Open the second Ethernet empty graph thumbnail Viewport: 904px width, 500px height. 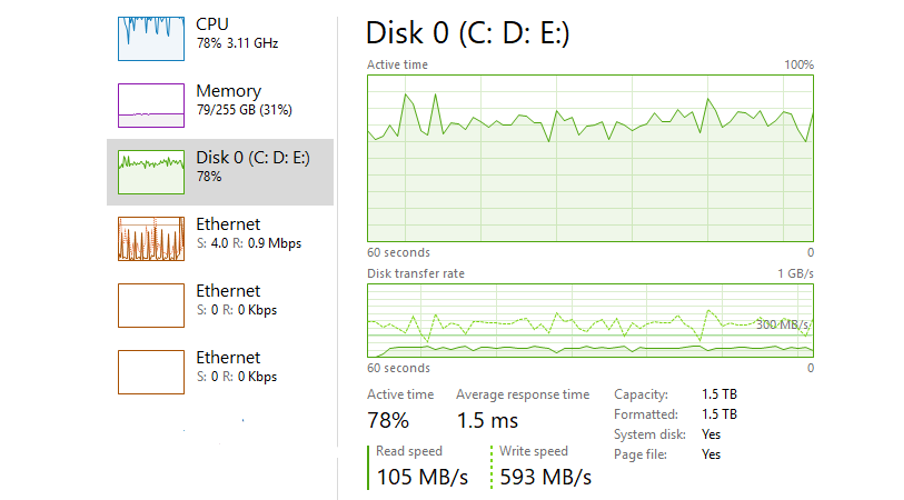(151, 305)
